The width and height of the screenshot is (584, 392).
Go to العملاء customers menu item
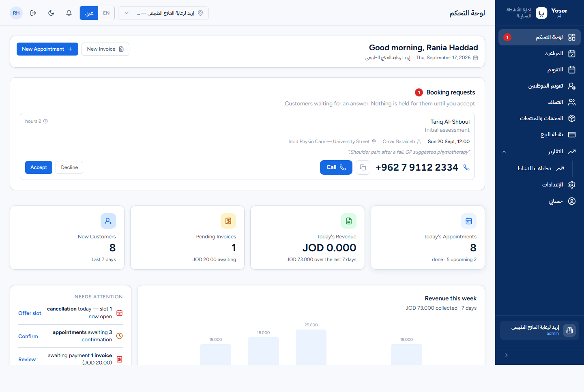(x=539, y=102)
